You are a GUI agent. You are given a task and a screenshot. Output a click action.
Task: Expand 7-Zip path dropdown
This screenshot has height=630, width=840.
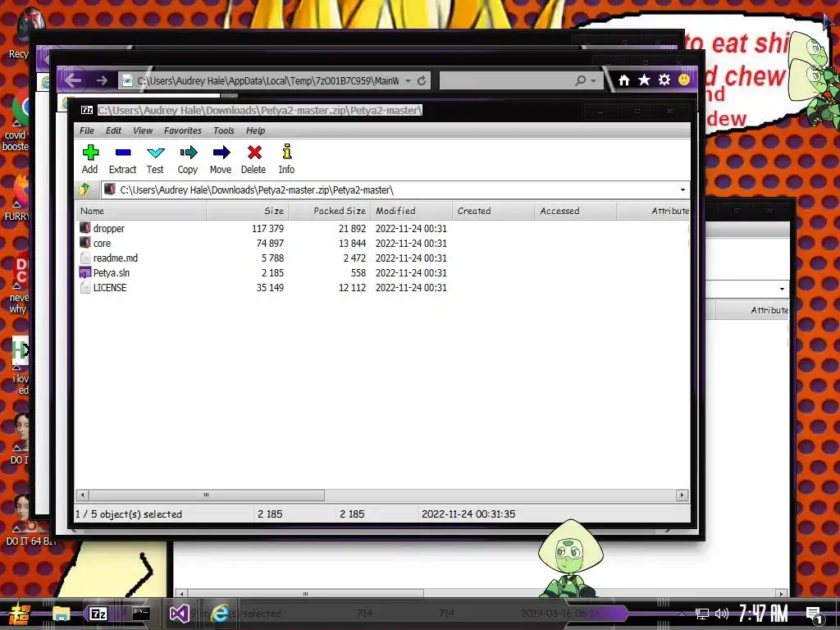(x=682, y=189)
